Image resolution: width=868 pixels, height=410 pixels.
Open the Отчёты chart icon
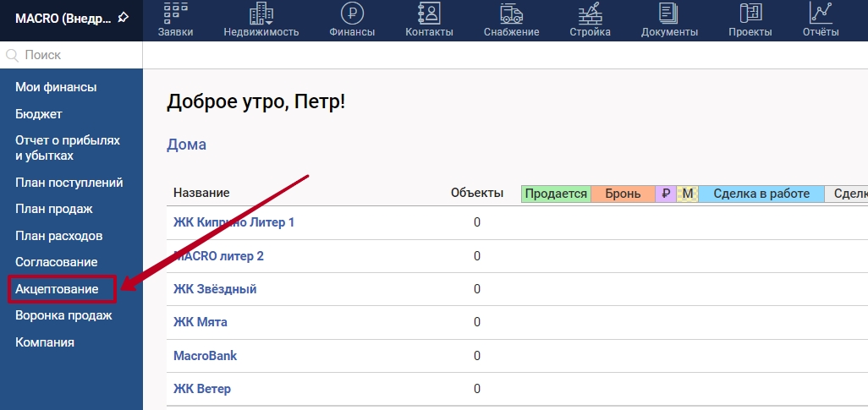click(820, 14)
